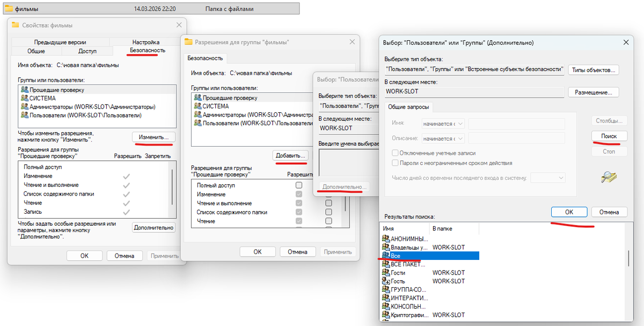This screenshot has height=326, width=644.
Task: Click 'Папка с файлами' type text in file row
Action: (x=229, y=9)
